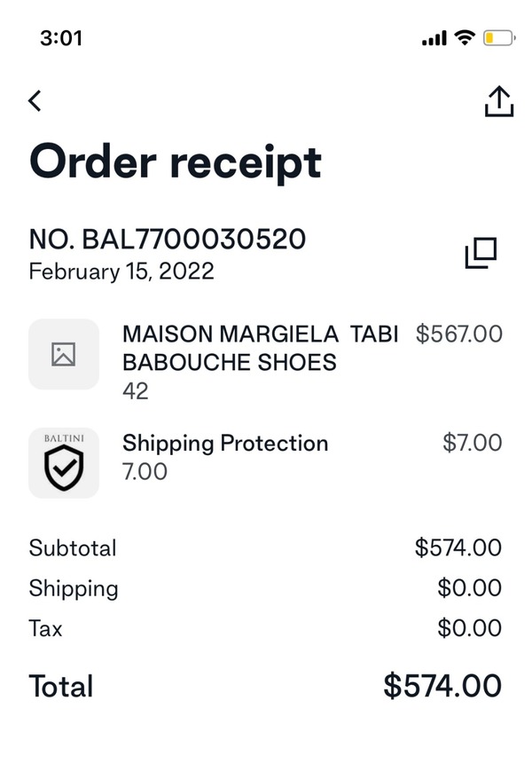Screen dimensions: 532x779
Task: Tap the Order receipt heading
Action: 175,161
